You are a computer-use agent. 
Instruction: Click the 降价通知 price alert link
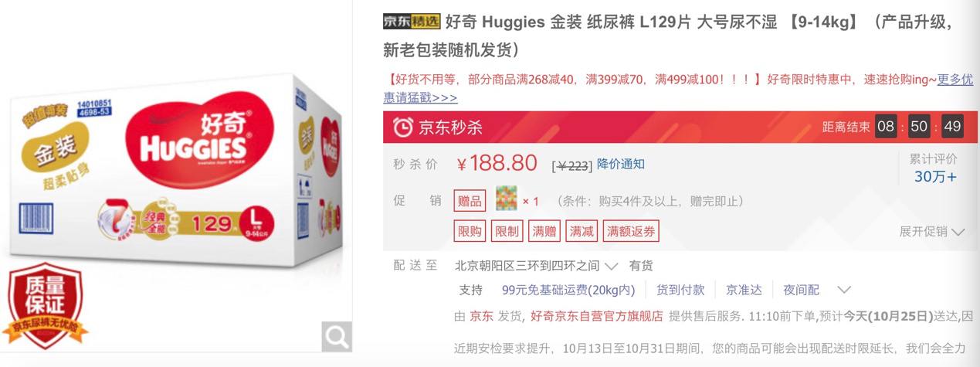pos(621,164)
